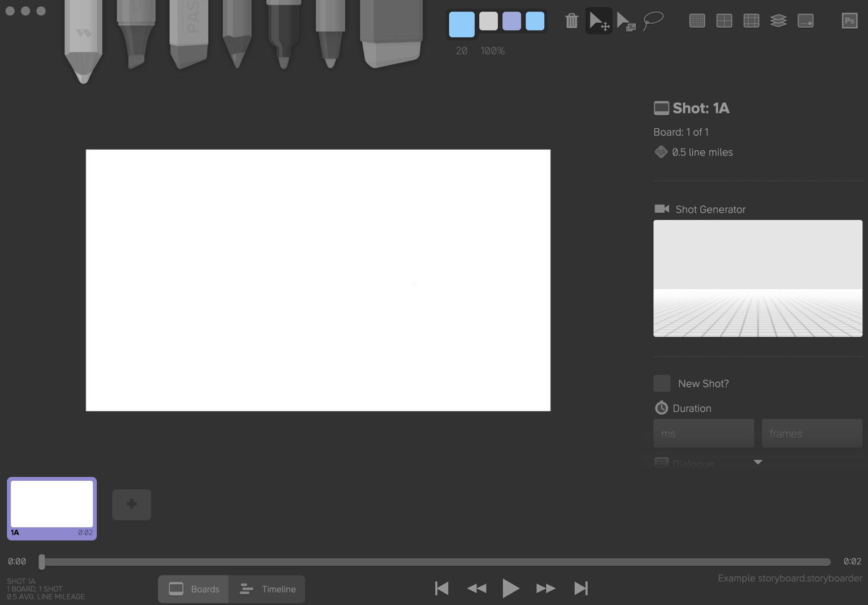Screen dimensions: 868x605
Task: Switch to the scale contents arrow tool
Action: pos(626,20)
